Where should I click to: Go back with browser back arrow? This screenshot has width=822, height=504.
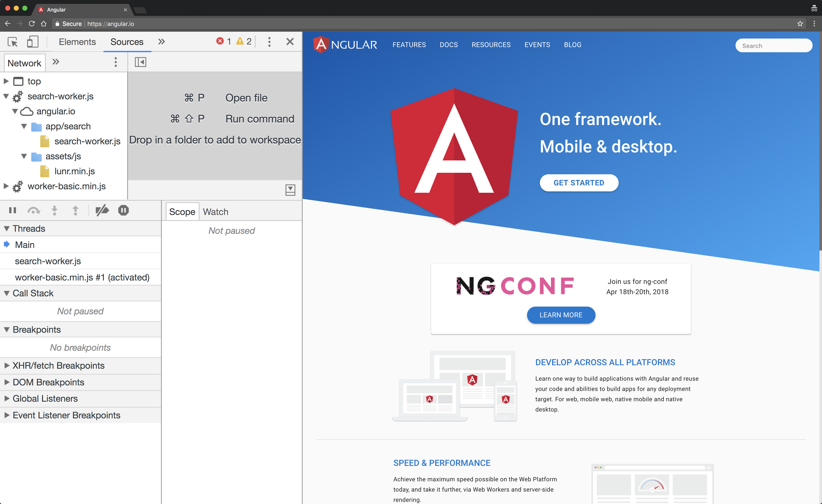pyautogui.click(x=8, y=24)
